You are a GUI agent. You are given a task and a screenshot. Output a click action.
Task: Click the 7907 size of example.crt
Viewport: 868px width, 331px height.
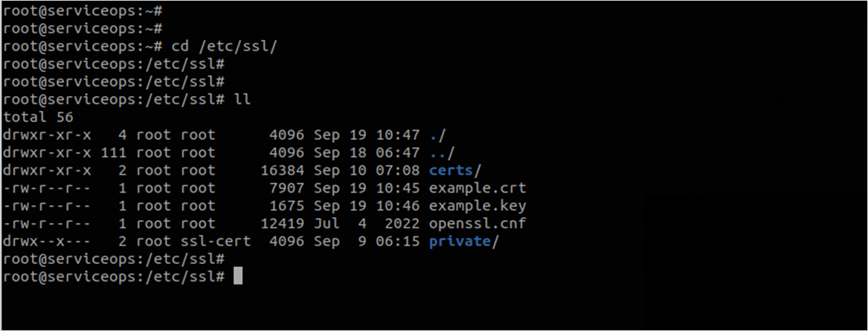tap(287, 188)
